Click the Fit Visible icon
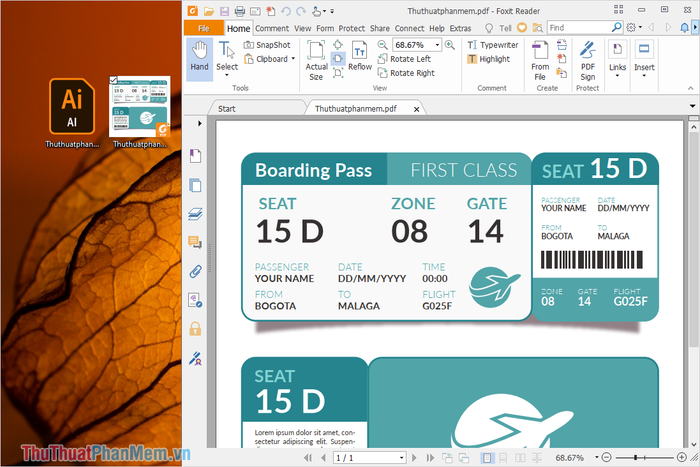The height and width of the screenshot is (467, 700). click(338, 73)
